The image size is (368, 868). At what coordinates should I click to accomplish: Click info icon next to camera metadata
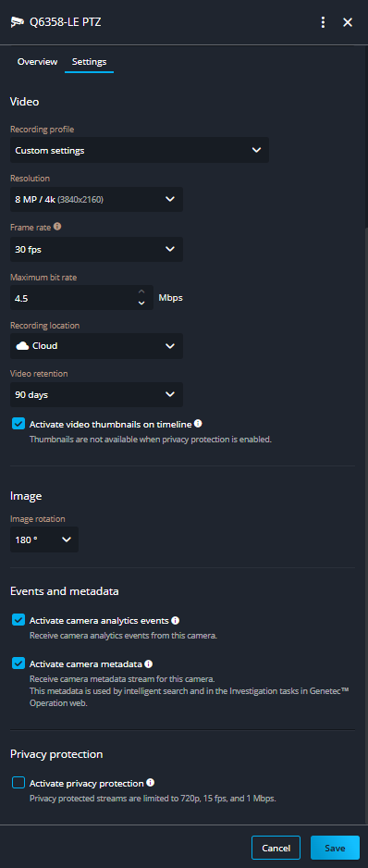148,663
